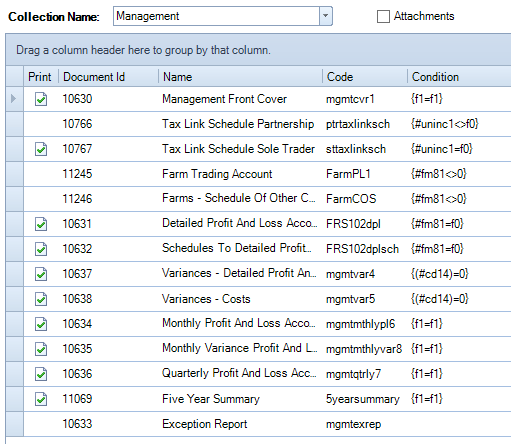Select row header of Exception Report
Viewport: 515px width, 445px height.
pyautogui.click(x=14, y=424)
